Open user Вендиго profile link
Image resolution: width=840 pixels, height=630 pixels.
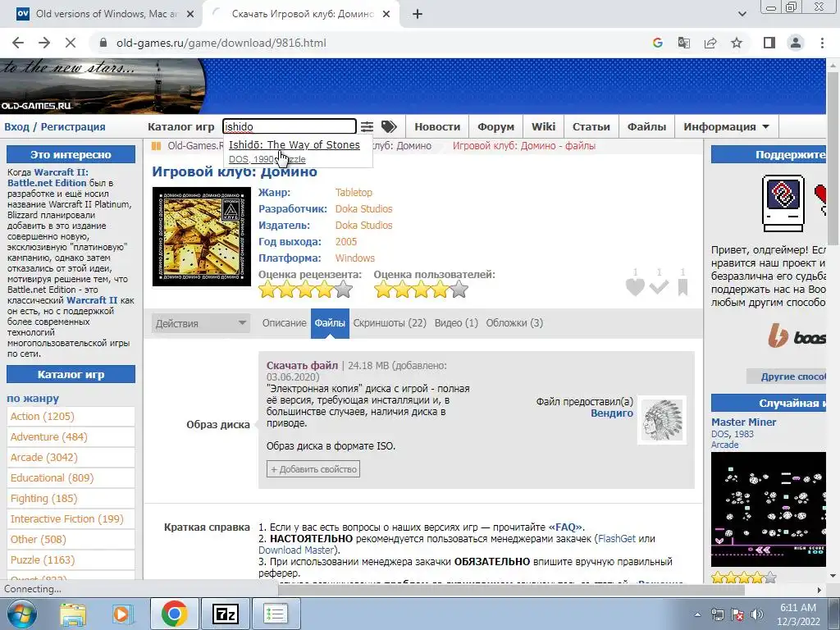612,413
